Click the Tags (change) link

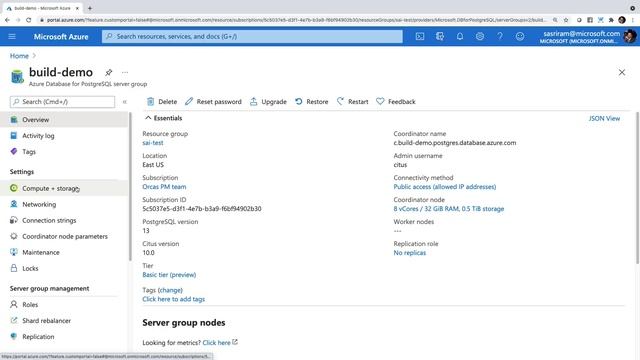(170, 290)
